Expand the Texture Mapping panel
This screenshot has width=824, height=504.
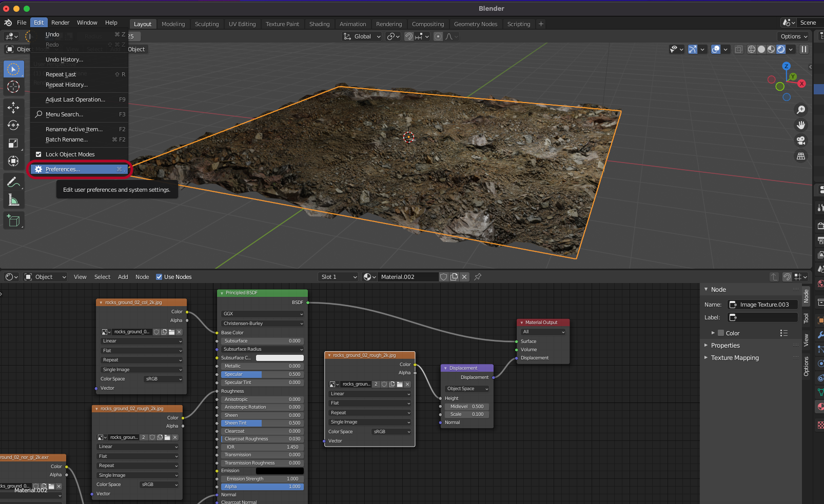[x=734, y=358]
